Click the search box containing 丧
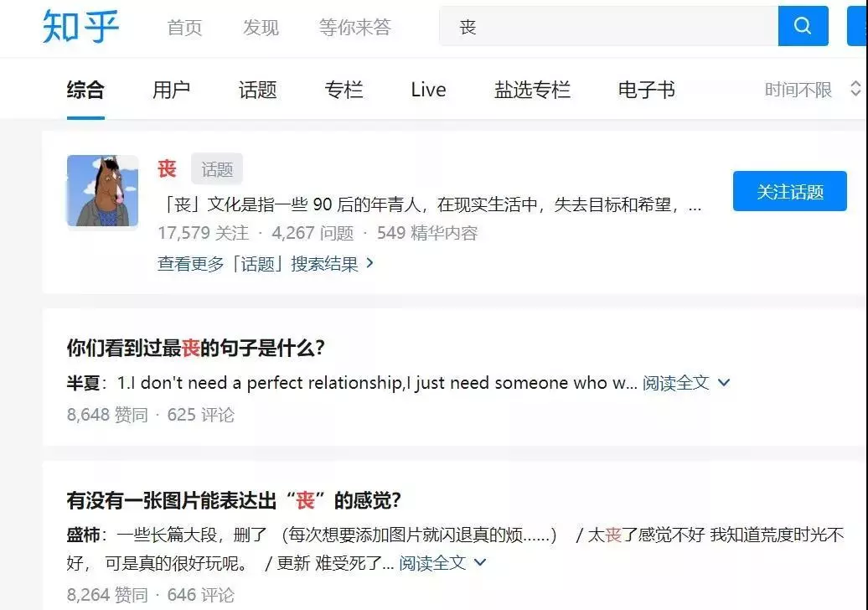Screen dimensions: 868x610 [x=608, y=26]
